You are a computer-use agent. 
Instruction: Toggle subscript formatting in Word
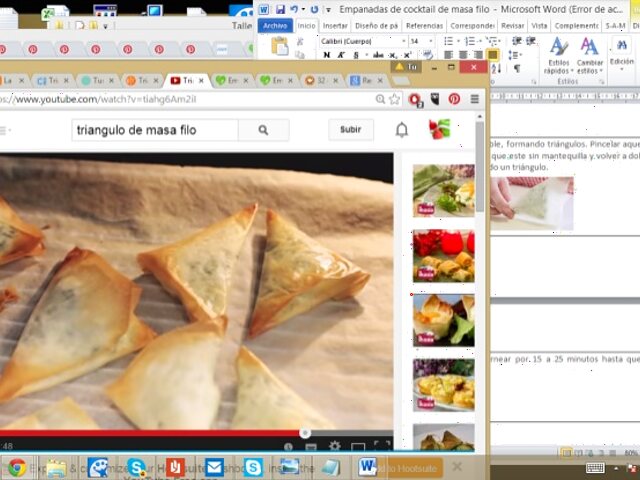tap(393, 55)
